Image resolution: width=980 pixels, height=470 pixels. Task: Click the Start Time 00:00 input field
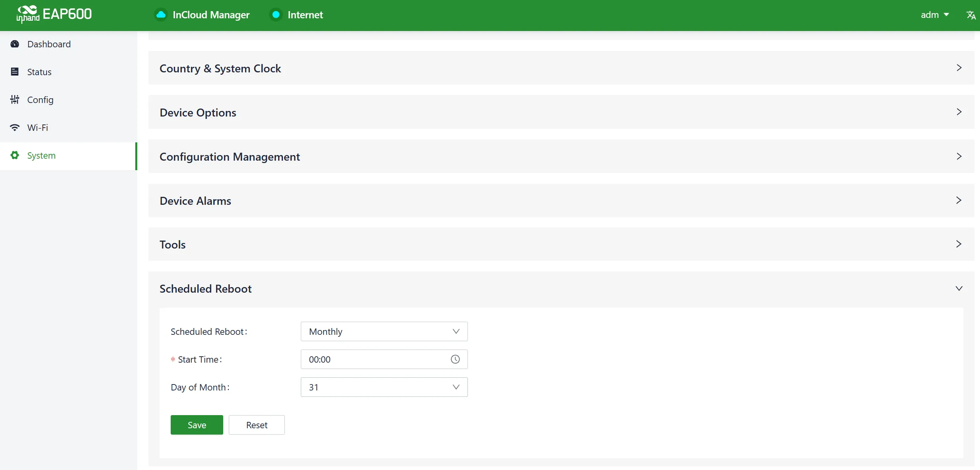pos(384,359)
